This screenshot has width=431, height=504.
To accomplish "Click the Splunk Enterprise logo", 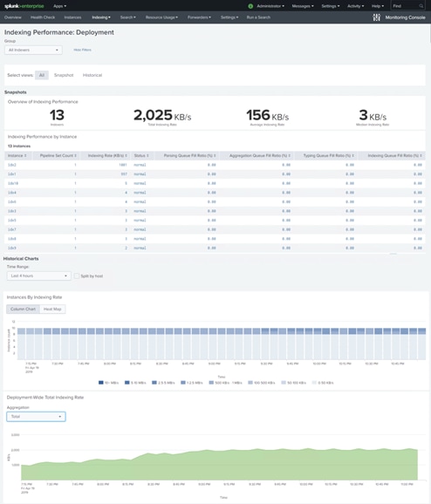I will pyautogui.click(x=24, y=6).
